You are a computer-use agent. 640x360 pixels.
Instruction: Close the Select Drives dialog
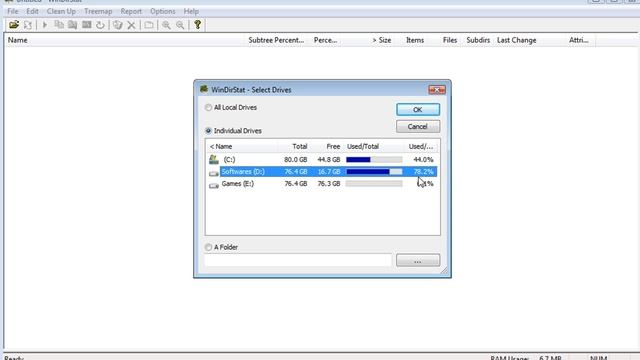click(437, 89)
